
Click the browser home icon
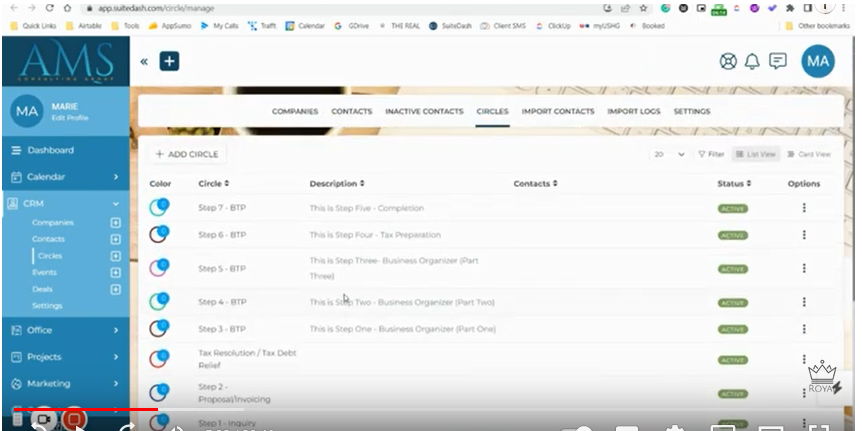click(x=67, y=8)
